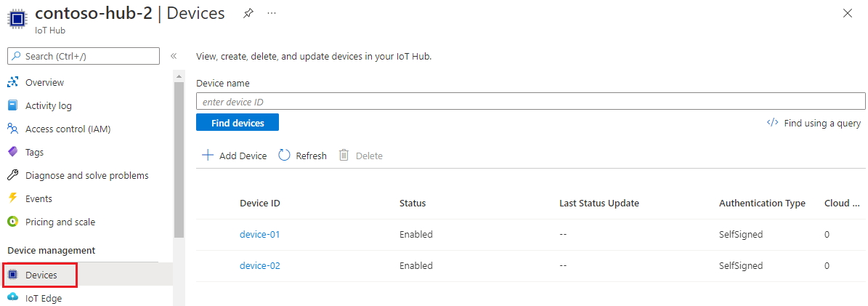Select Devices in Device management
This screenshot has height=306, width=868.
41,275
